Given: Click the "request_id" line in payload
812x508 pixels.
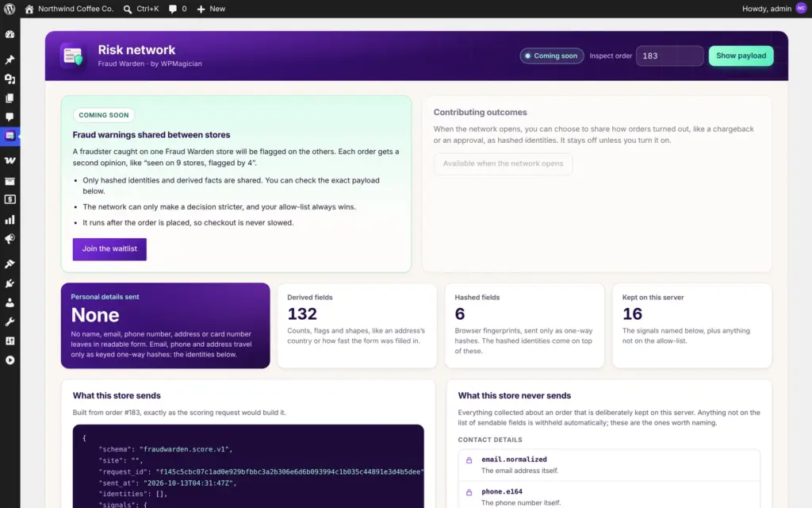Looking at the screenshot, I should pos(261,471).
